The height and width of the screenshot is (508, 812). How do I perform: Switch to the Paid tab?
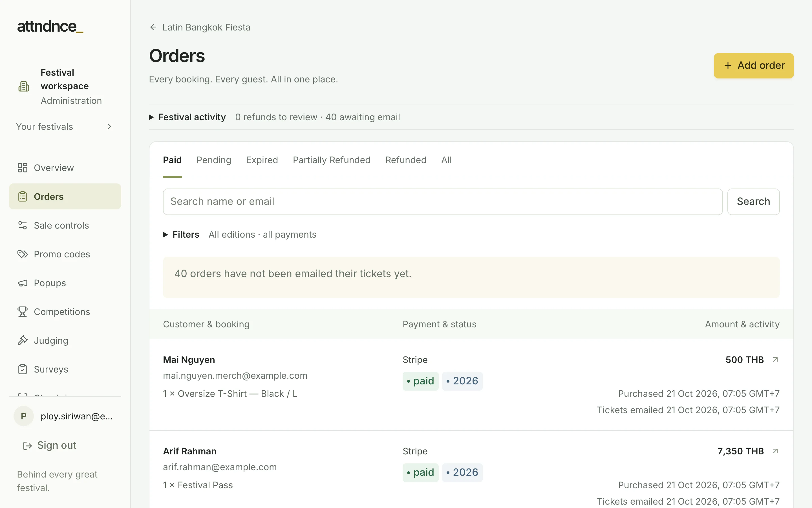[x=173, y=160]
